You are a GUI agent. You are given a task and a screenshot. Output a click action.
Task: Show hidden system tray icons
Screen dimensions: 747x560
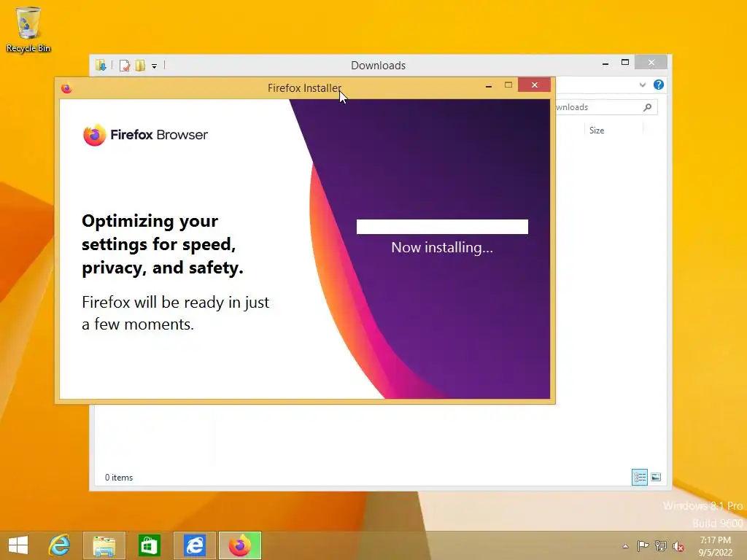pos(625,546)
